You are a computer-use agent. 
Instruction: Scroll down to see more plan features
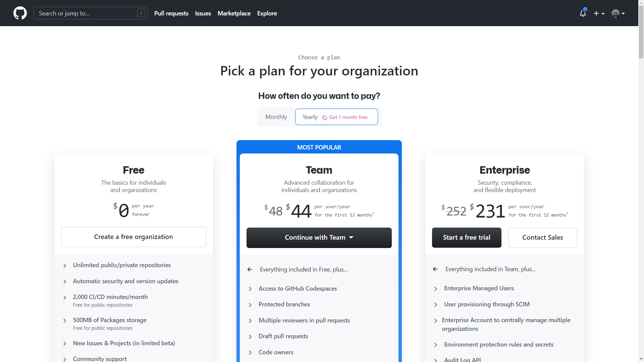pos(641,359)
